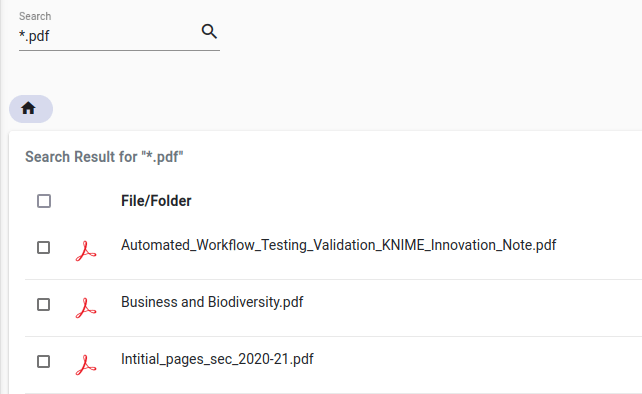
Task: Click PDF icon for Automated_Workflow_Testing file
Action: (x=86, y=251)
